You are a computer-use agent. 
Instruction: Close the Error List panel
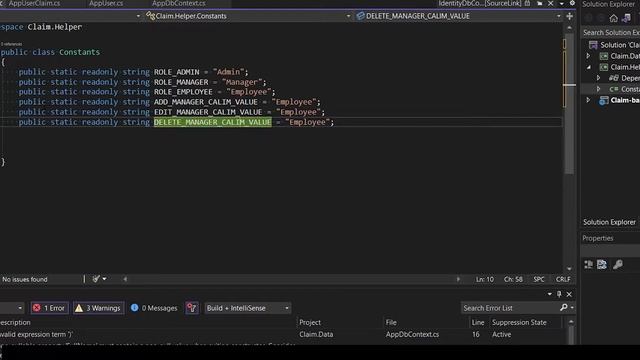[x=569, y=294]
